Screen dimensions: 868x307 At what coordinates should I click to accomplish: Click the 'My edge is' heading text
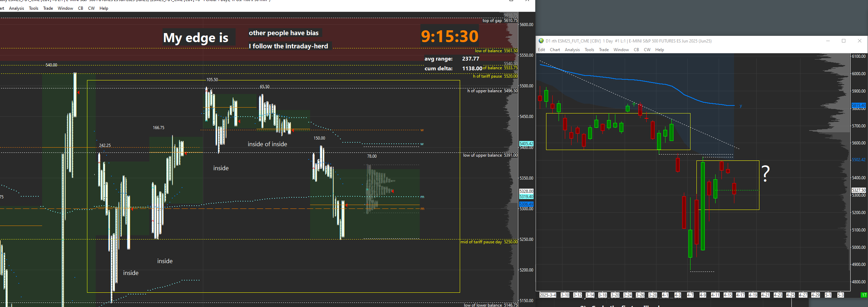click(x=196, y=38)
